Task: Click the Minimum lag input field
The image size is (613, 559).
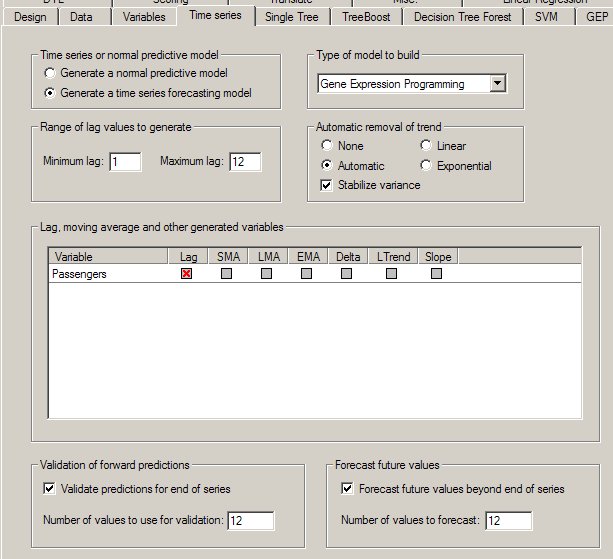Action: click(x=125, y=162)
